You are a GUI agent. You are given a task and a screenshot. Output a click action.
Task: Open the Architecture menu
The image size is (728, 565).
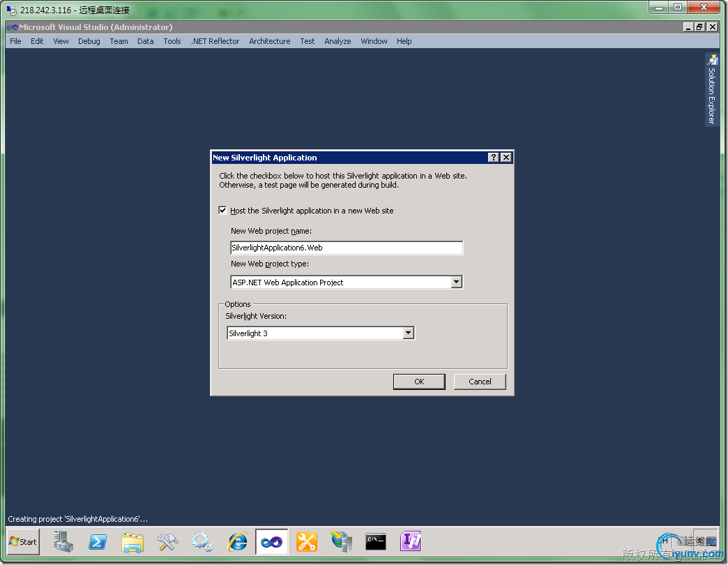coord(270,41)
